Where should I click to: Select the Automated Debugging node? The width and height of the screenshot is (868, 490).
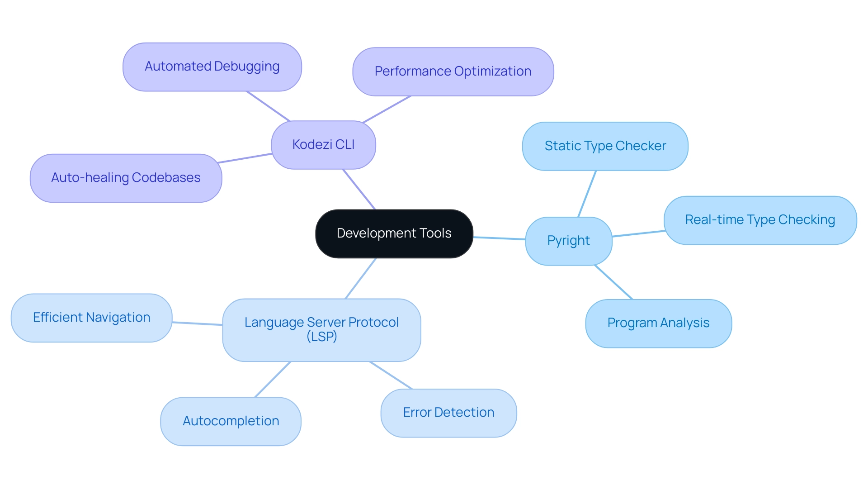pos(212,67)
